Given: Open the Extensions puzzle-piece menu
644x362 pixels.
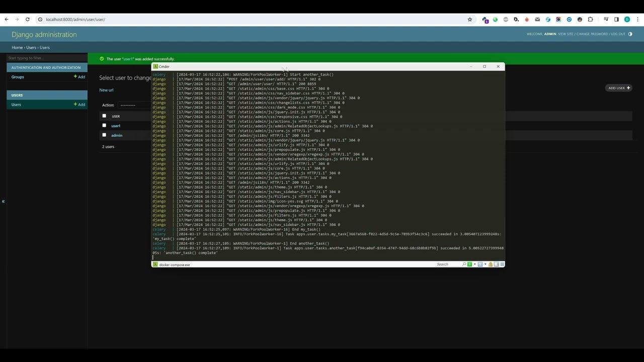Looking at the screenshot, I should tap(591, 20).
